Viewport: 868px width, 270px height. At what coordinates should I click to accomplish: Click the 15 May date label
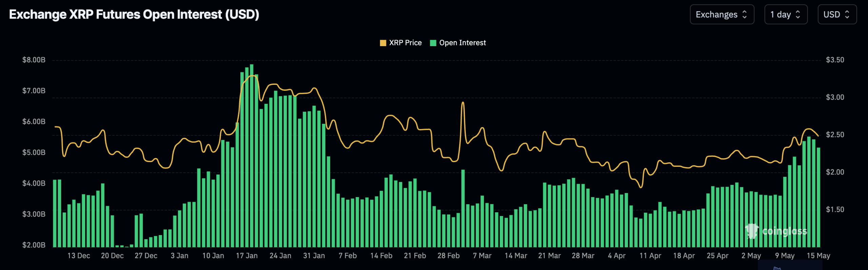click(818, 256)
